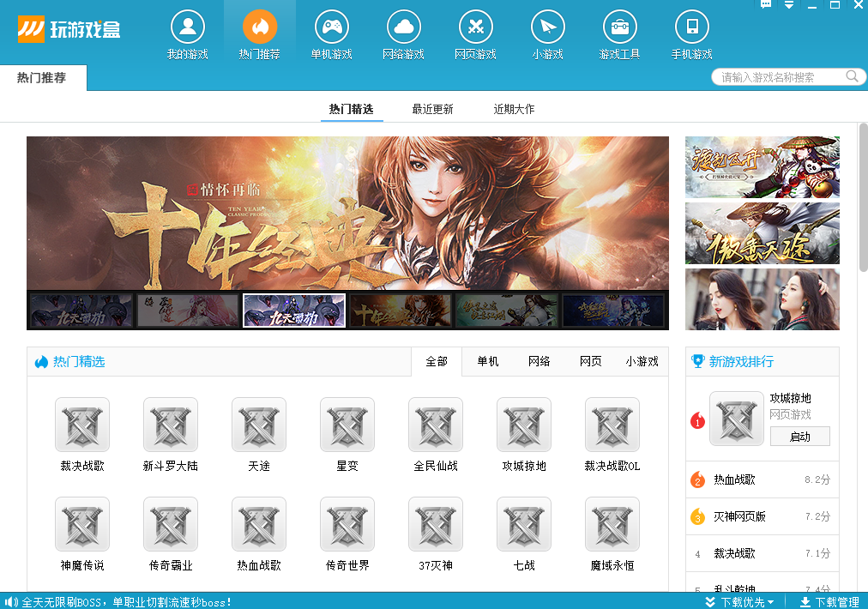Screen dimensions: 868x609
Task: Open 我的游戏 (My Games) section
Action: (x=187, y=34)
